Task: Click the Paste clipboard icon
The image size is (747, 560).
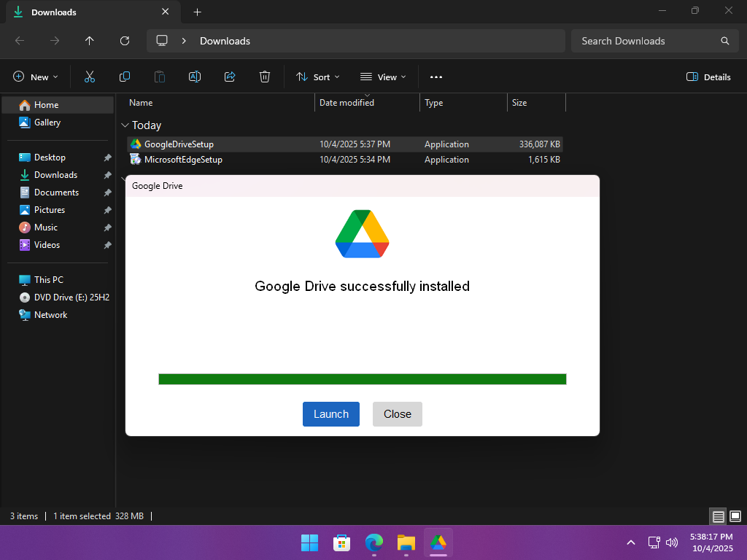Action: tap(160, 77)
